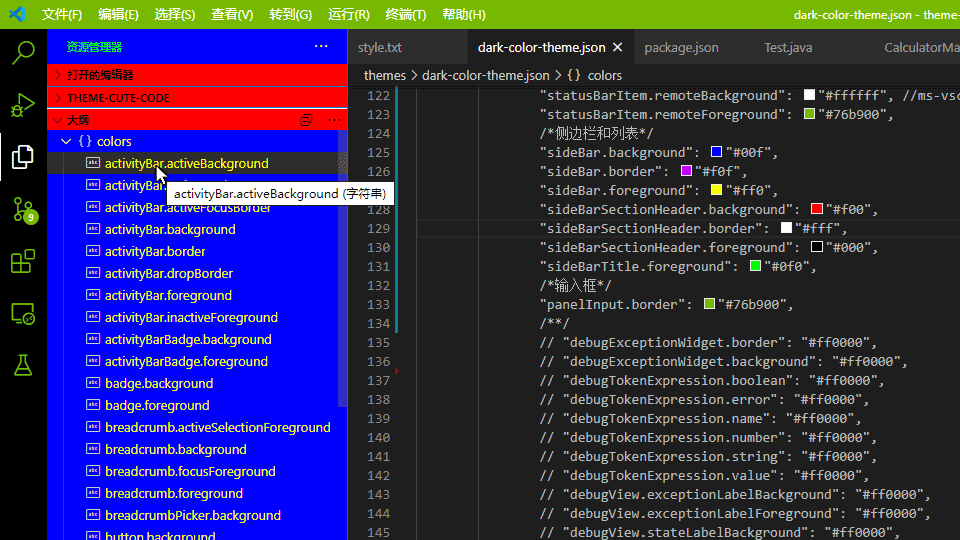Open breadcrumb dropdown for dark-color-theme.json

coord(486,75)
